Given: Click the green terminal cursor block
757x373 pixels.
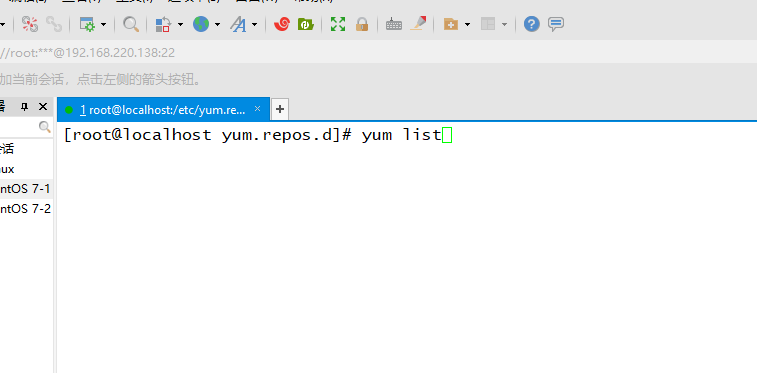Looking at the screenshot, I should [x=447, y=135].
